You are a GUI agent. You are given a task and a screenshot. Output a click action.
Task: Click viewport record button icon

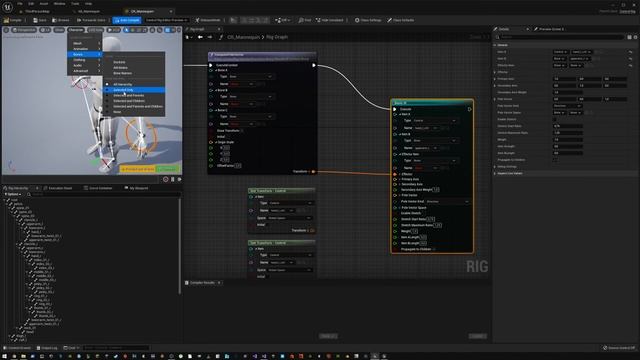pos(165,179)
